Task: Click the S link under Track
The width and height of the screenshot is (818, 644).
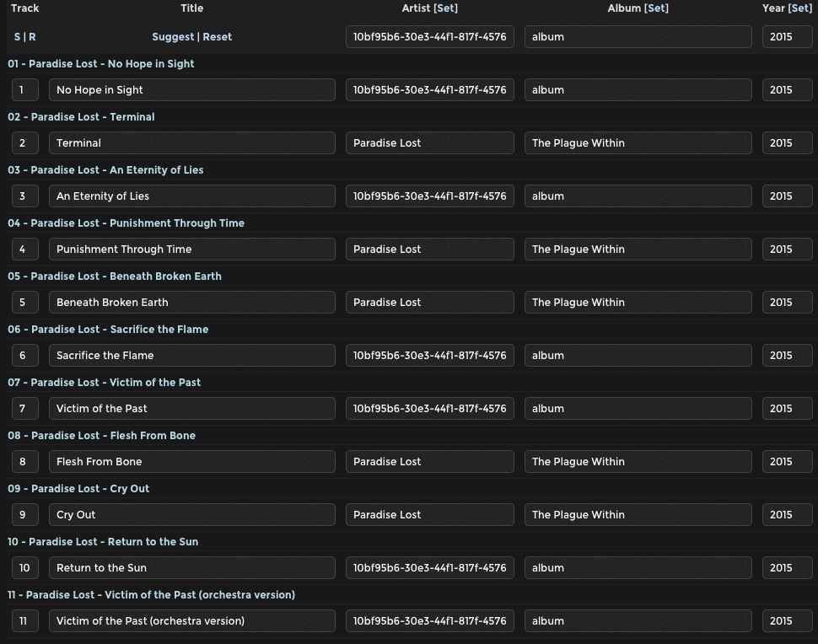Action: pos(17,37)
